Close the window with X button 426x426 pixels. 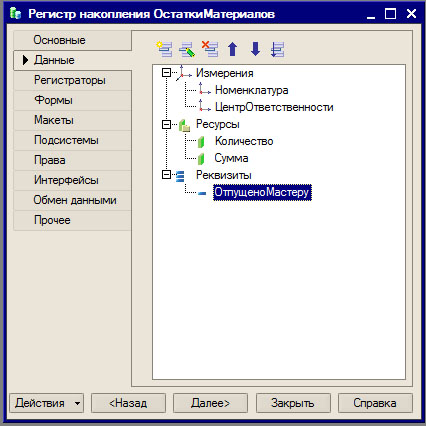pyautogui.click(x=412, y=14)
